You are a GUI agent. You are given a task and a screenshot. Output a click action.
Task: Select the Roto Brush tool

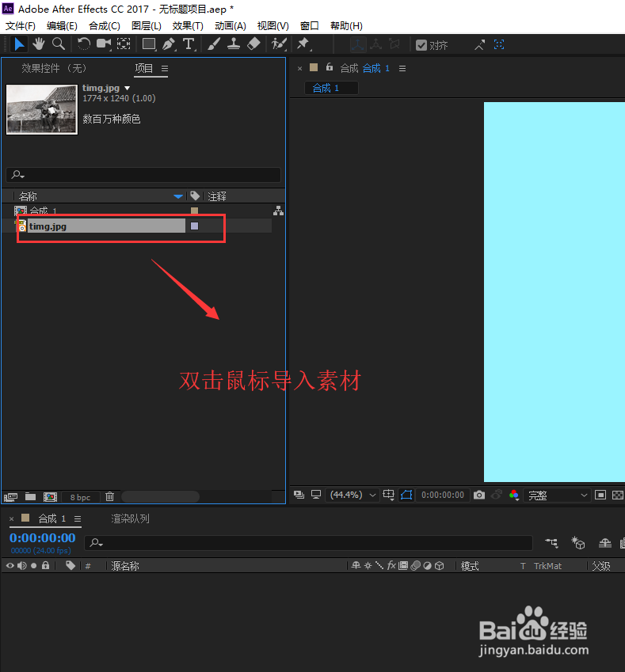point(280,44)
